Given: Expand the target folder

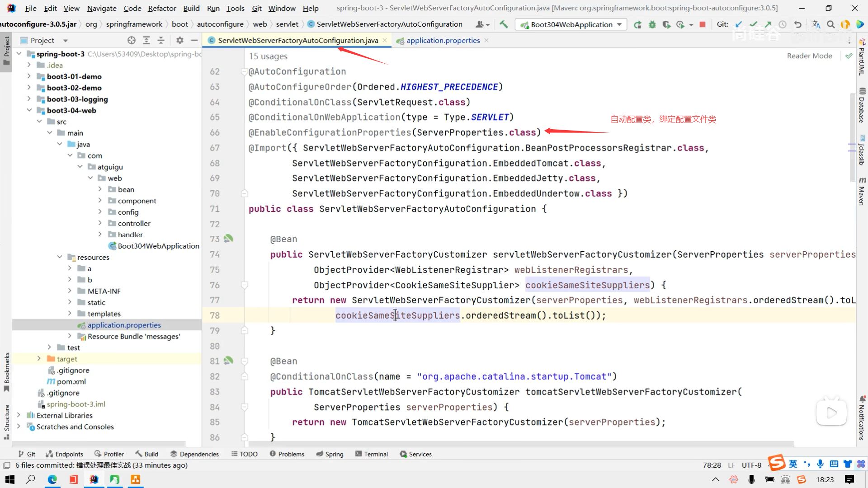Looking at the screenshot, I should [x=39, y=359].
